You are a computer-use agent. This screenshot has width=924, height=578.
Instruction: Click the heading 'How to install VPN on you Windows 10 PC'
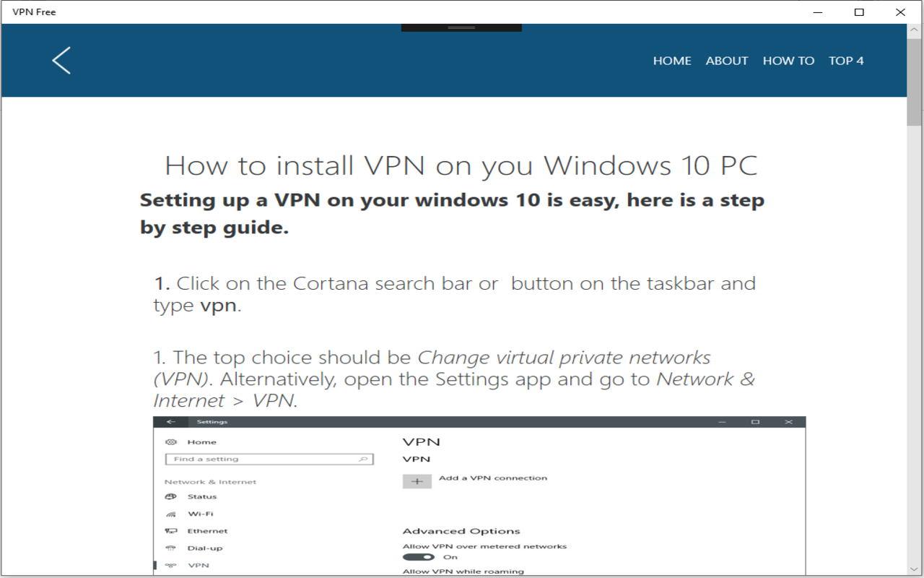(461, 165)
